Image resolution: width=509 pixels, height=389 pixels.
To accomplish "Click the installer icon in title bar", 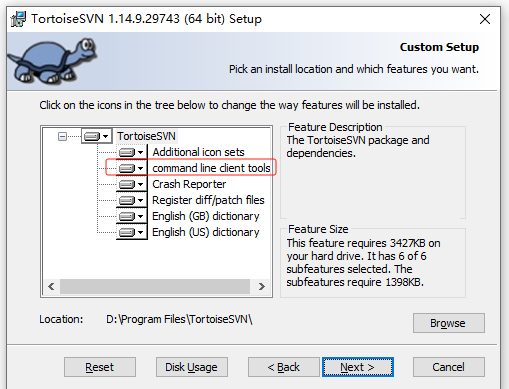I will tap(18, 19).
